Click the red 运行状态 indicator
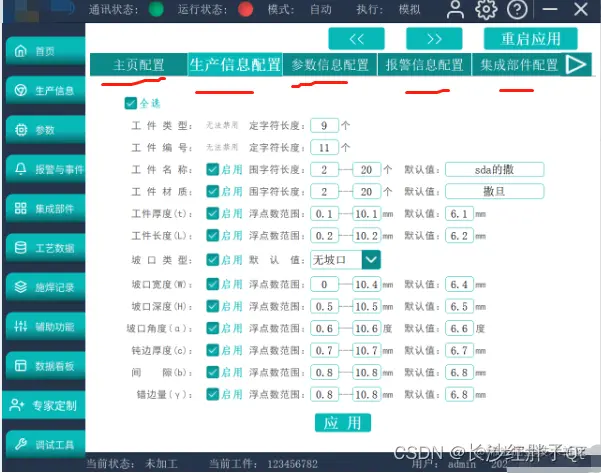The width and height of the screenshot is (601, 473). pyautogui.click(x=245, y=9)
